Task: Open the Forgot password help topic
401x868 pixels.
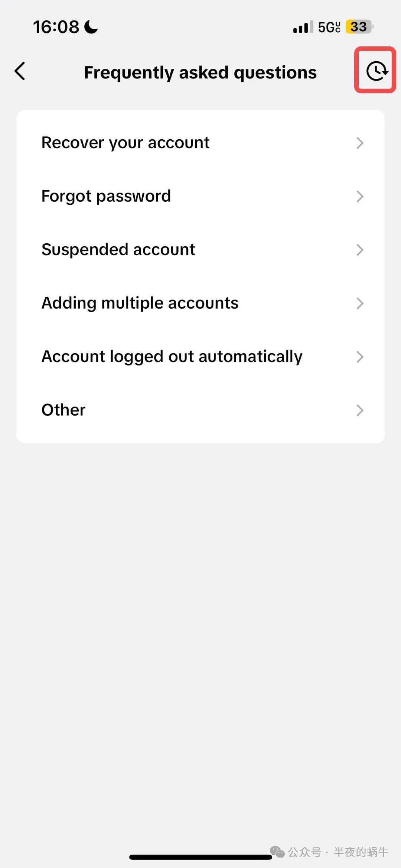Action: coord(106,196)
